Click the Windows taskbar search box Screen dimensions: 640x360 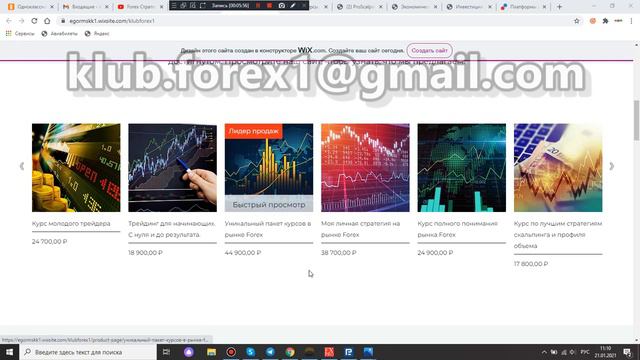click(x=88, y=352)
